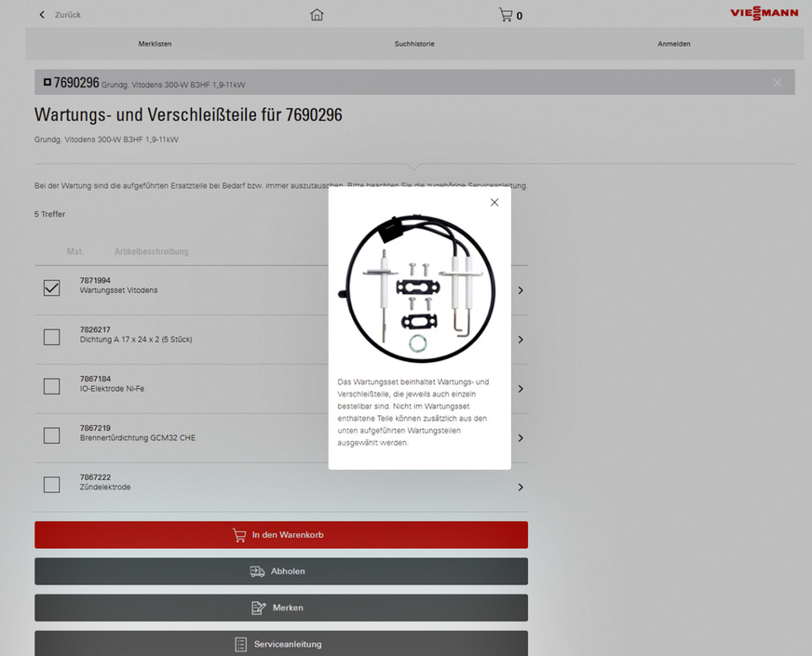
Task: Expand the Zündelektrode row arrow
Action: (x=521, y=488)
